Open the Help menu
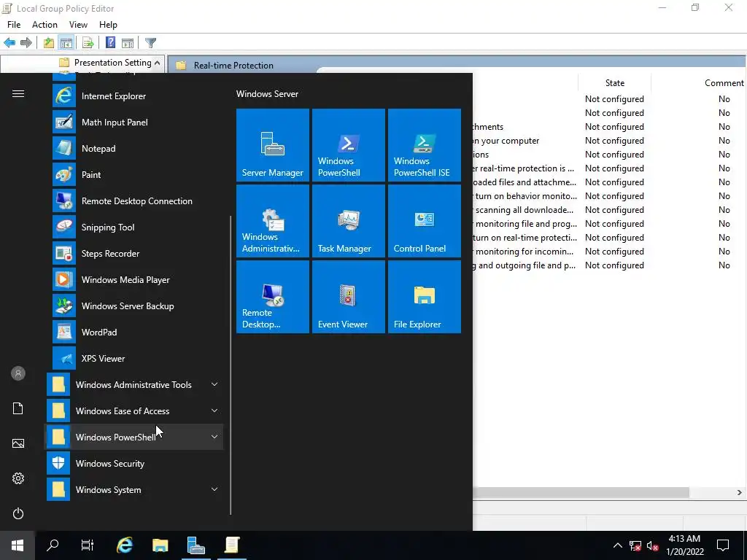The height and width of the screenshot is (560, 747). click(x=108, y=25)
